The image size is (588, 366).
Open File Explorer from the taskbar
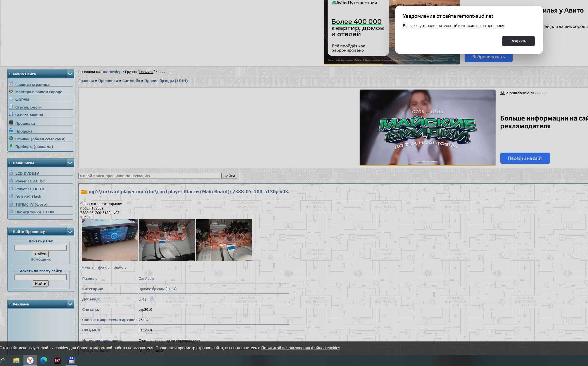click(16, 360)
